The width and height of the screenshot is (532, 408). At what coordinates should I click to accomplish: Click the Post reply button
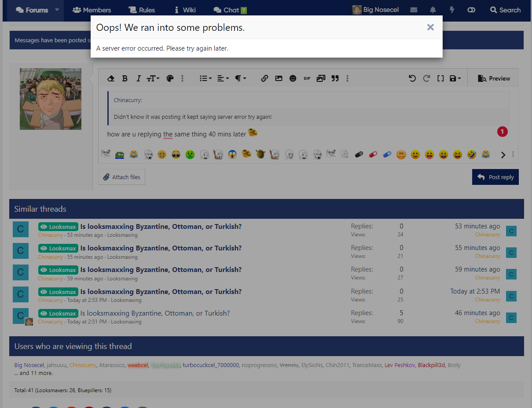point(495,177)
